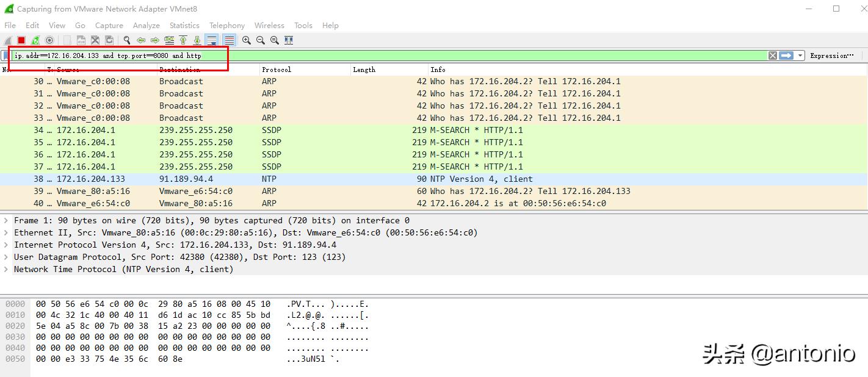868x377 pixels.
Task: Select the NTP packet from 172.16.204.133
Action: (183, 179)
